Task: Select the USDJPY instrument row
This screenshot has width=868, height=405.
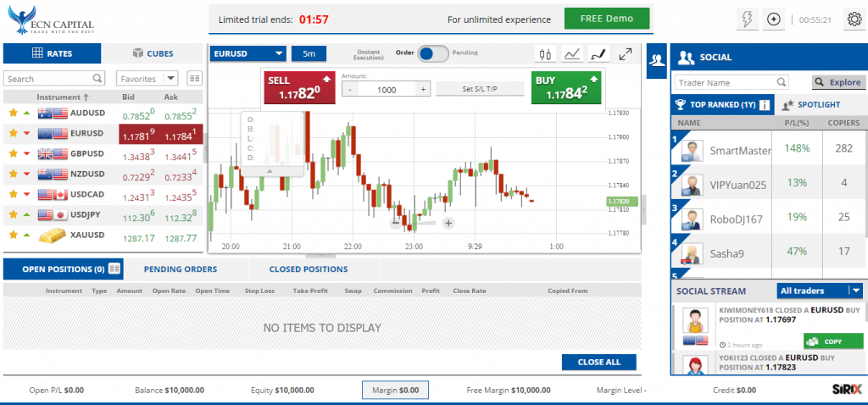Action: pyautogui.click(x=103, y=214)
